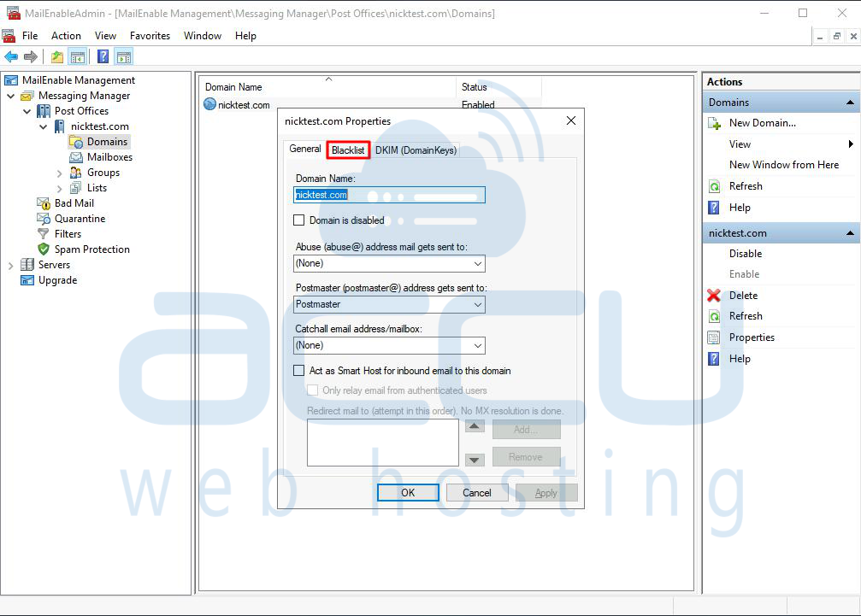This screenshot has height=616, width=861.
Task: Click the Quarantine icon in the tree
Action: coord(44,219)
